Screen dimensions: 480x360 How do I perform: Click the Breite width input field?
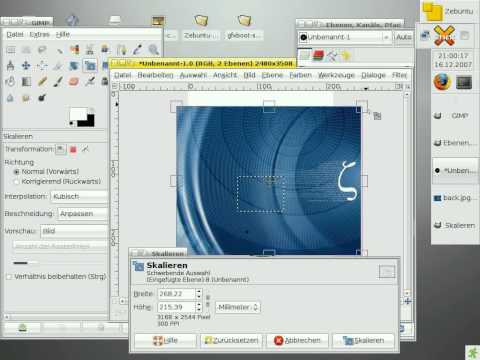(x=176, y=294)
